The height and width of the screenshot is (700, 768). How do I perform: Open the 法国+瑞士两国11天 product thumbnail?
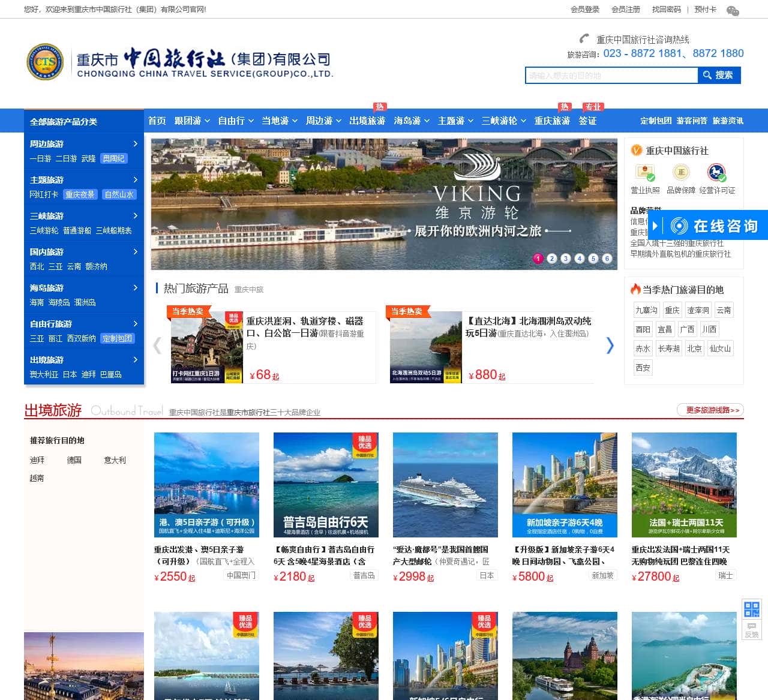(x=684, y=485)
